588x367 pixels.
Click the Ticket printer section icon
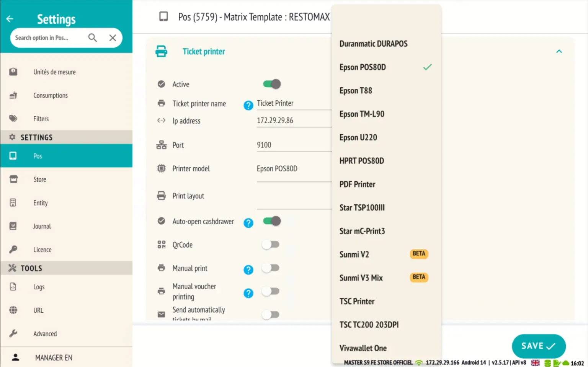pyautogui.click(x=161, y=51)
